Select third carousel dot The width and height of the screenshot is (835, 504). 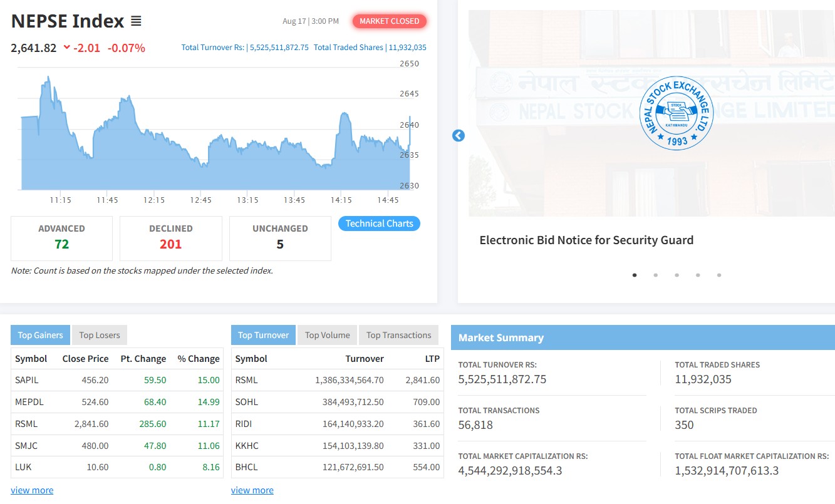click(x=677, y=275)
